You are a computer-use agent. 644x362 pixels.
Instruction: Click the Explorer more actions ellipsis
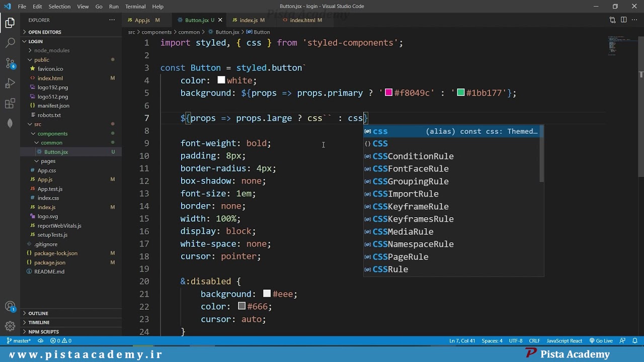click(x=112, y=20)
